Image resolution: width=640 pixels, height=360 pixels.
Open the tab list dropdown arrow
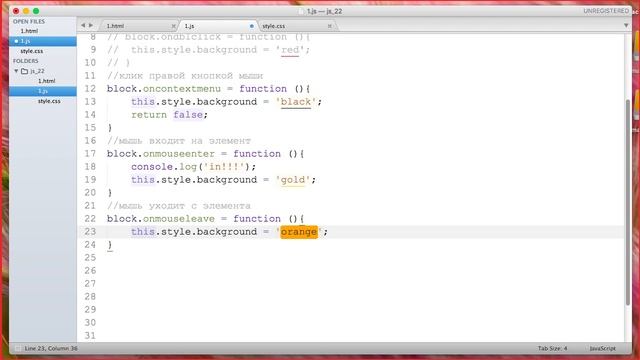click(626, 26)
